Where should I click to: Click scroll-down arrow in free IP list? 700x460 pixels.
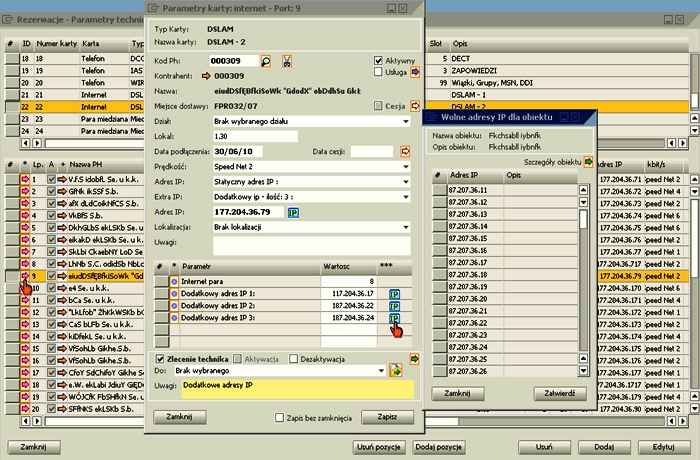583,370
